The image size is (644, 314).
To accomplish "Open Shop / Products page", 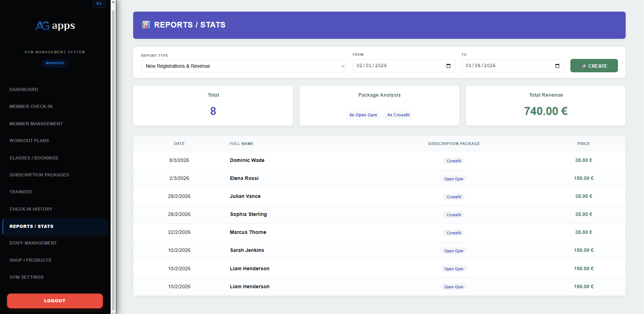I will pos(30,260).
